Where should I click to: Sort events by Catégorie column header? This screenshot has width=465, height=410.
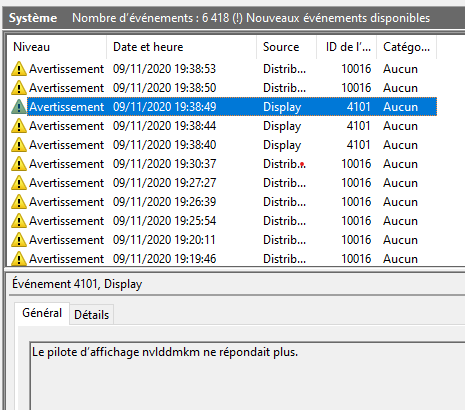[x=406, y=47]
